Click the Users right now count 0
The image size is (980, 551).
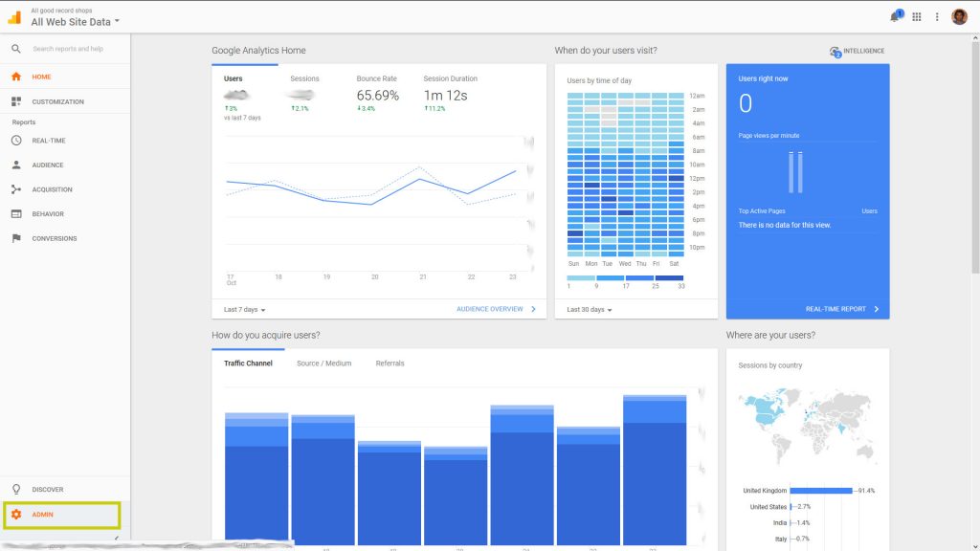745,103
